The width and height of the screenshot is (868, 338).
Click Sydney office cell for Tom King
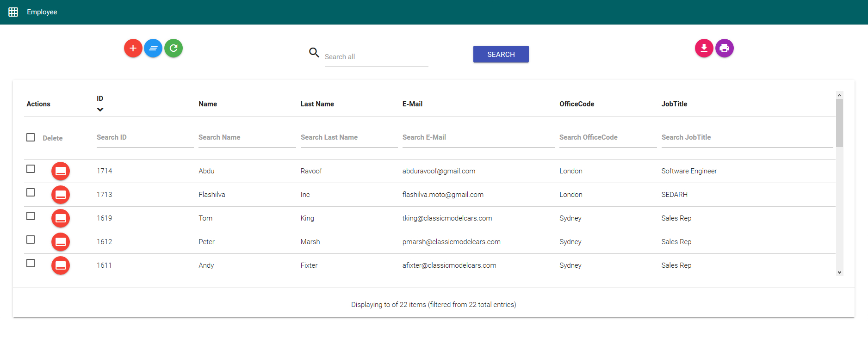pyautogui.click(x=570, y=218)
